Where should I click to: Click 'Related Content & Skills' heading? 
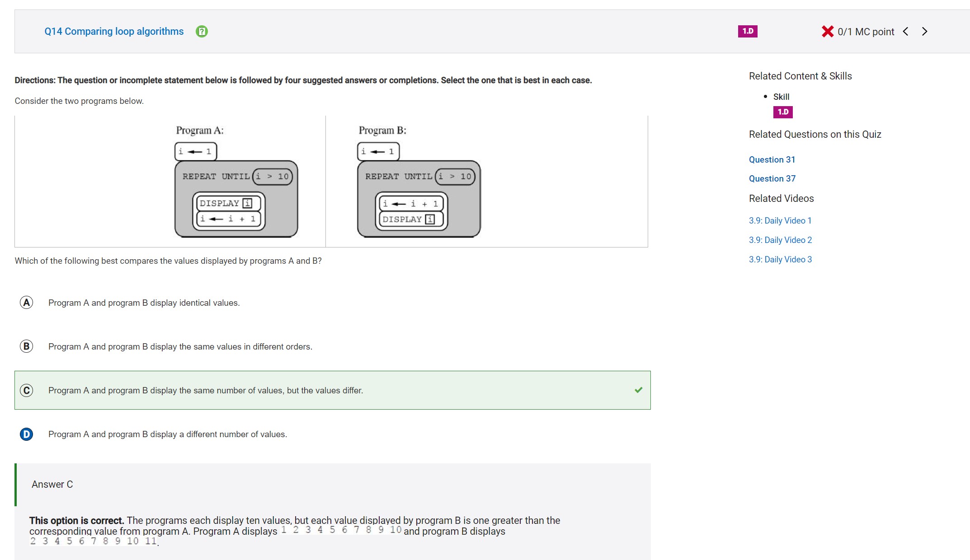[800, 76]
